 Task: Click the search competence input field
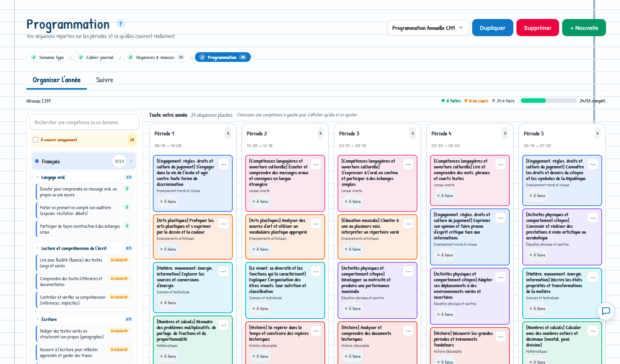[85, 122]
